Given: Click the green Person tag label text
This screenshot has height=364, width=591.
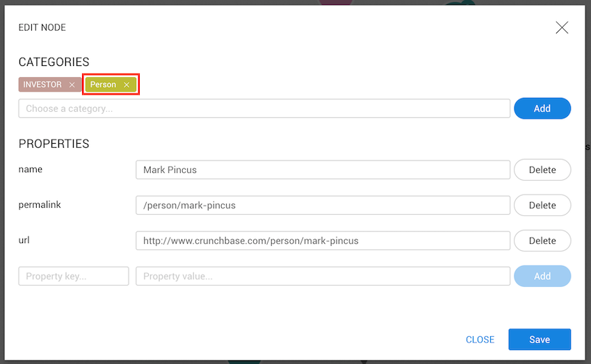Looking at the screenshot, I should click(103, 85).
